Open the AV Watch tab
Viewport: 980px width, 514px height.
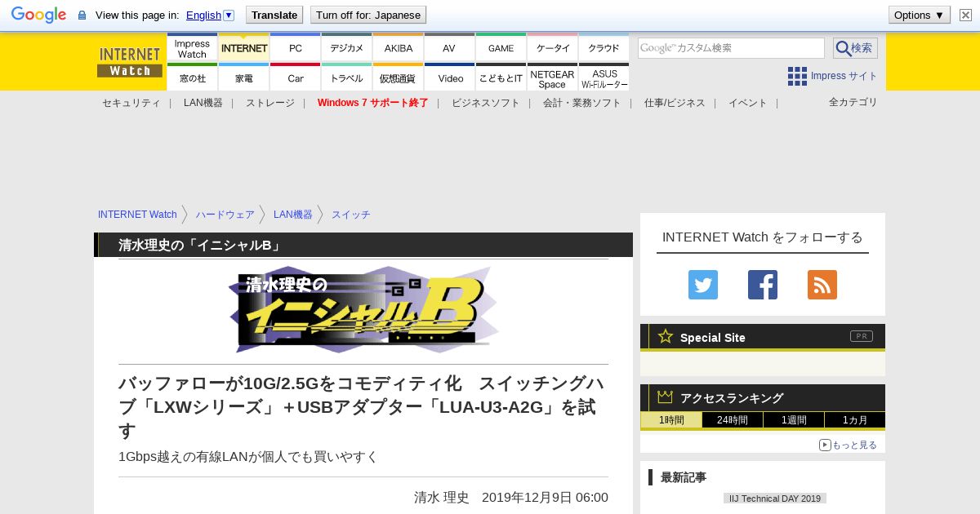(x=449, y=48)
